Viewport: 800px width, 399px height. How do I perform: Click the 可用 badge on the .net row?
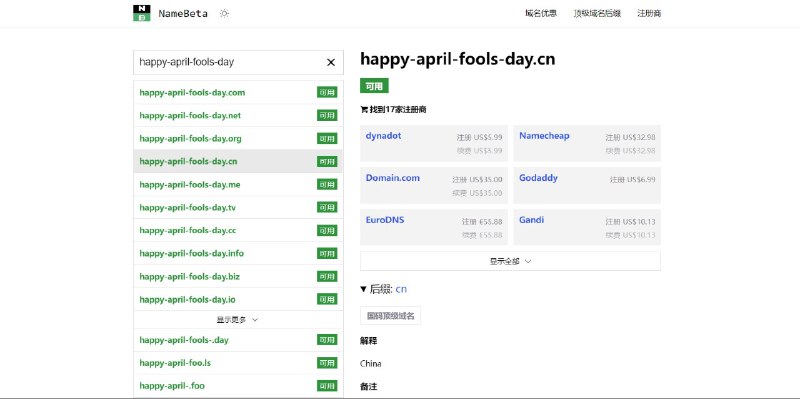point(327,115)
